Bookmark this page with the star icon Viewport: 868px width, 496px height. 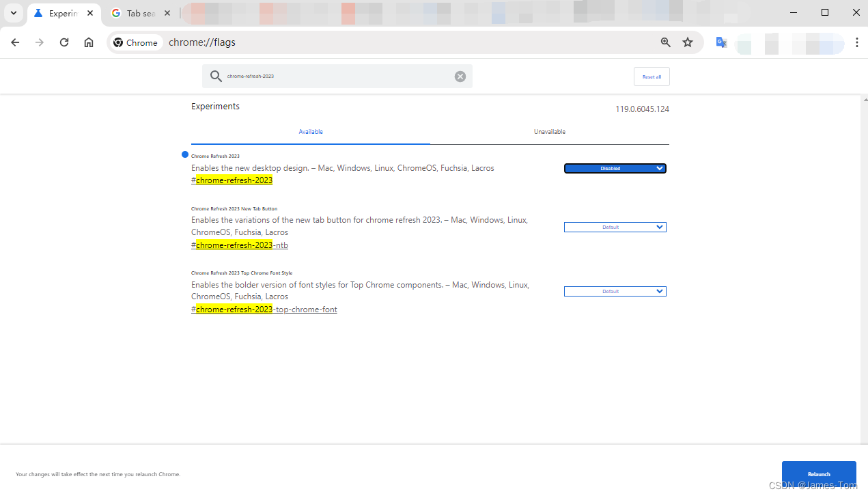688,42
